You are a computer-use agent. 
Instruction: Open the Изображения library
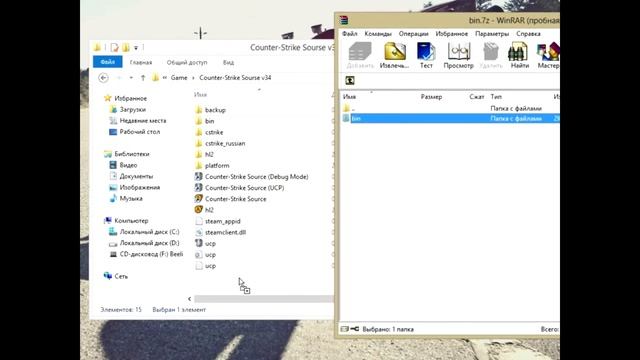(x=135, y=187)
